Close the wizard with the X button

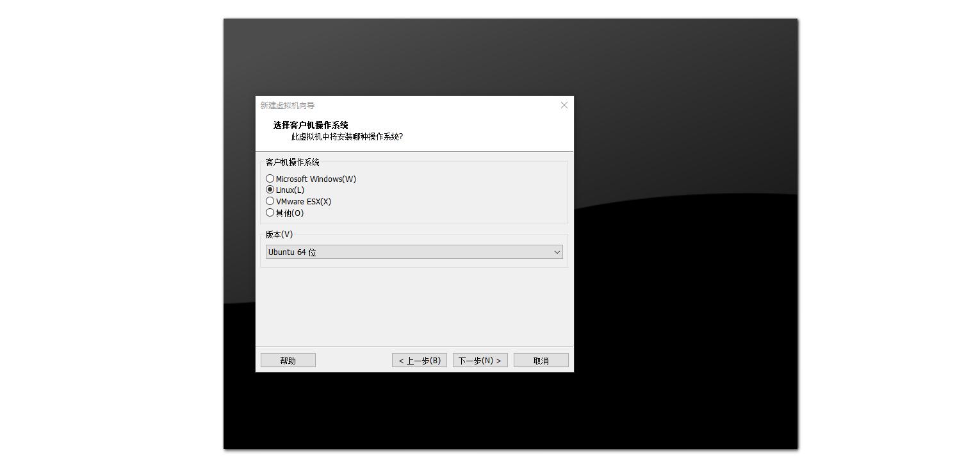click(x=564, y=105)
